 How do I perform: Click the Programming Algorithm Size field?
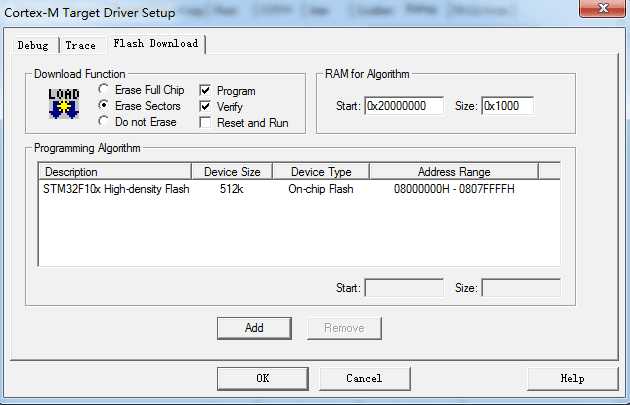521,288
